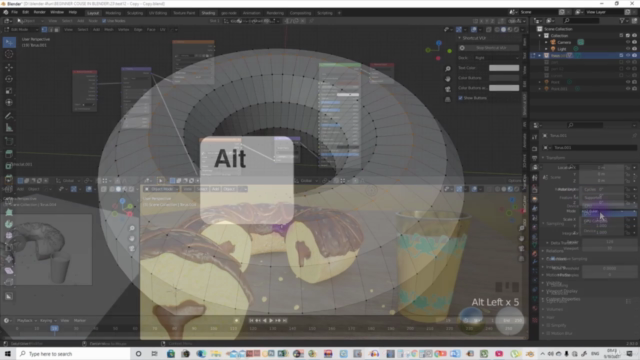The height and width of the screenshot is (360, 640).
Task: Open the Playback dropdown in timeline
Action: tap(26, 320)
